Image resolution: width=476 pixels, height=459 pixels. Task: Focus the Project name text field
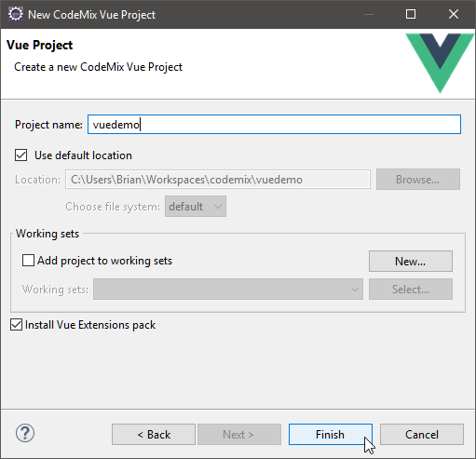point(274,125)
